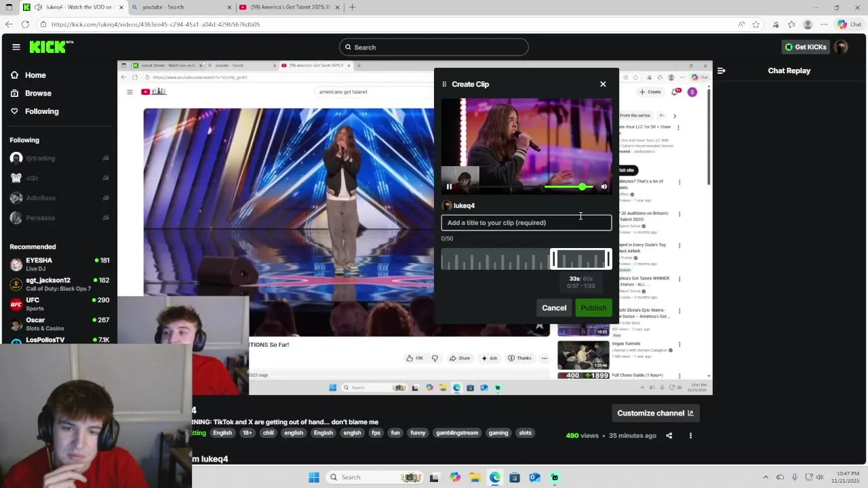
Task: Open followed channel xQc
Action: coord(58,178)
